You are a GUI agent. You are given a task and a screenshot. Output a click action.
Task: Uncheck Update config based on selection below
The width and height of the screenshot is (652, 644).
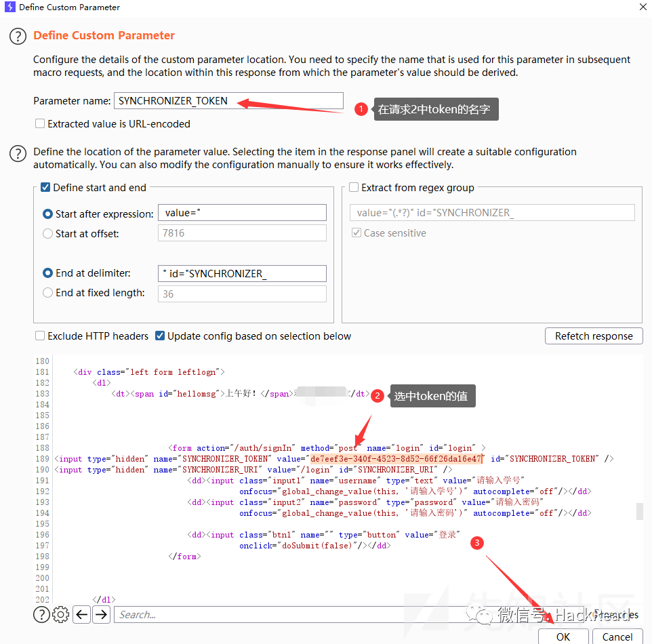(x=160, y=336)
